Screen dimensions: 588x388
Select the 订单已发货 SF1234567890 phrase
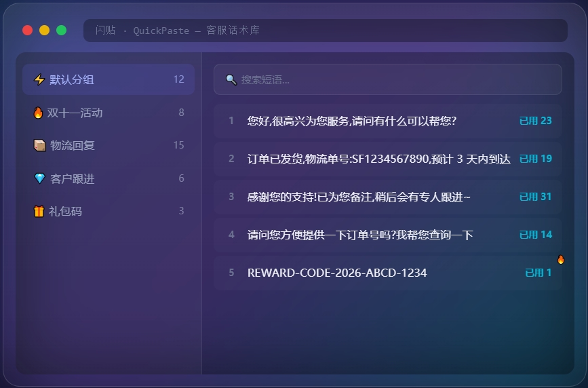[x=388, y=159]
